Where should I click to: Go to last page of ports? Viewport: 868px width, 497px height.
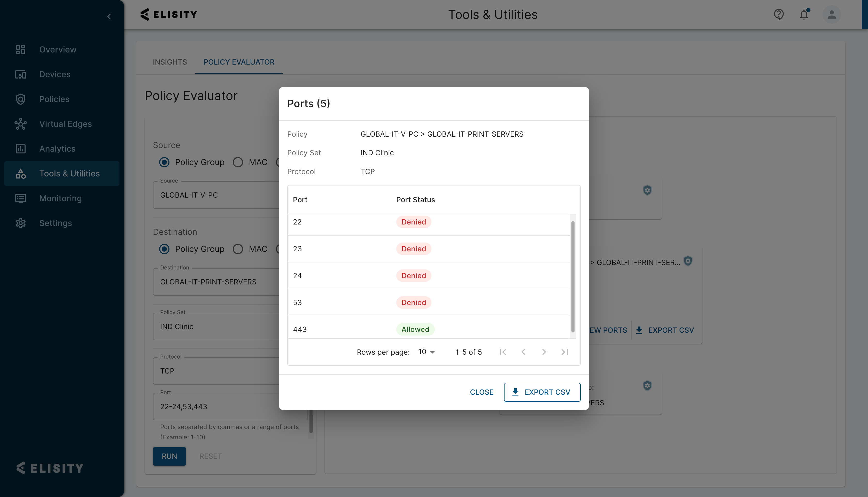[x=565, y=352]
